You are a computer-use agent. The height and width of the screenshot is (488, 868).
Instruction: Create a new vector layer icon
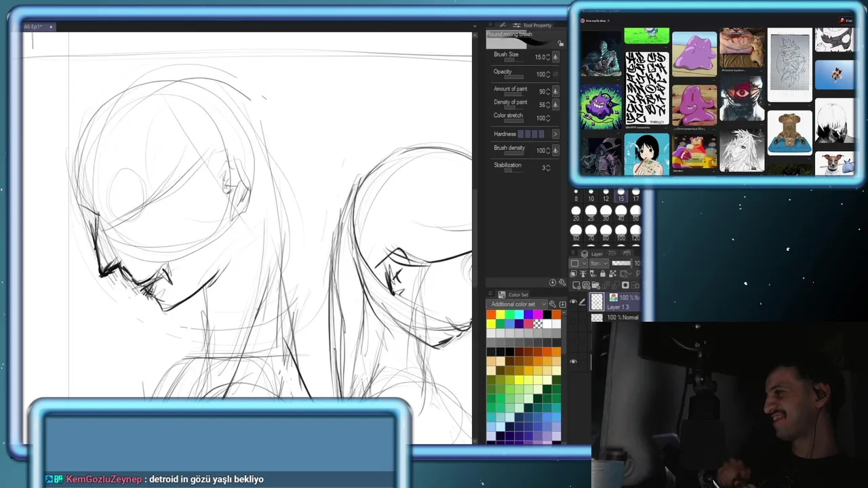586,285
